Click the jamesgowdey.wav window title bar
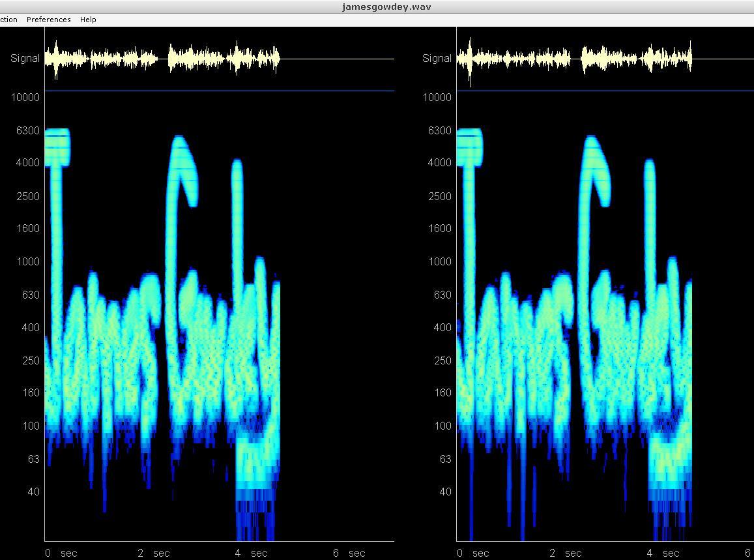The height and width of the screenshot is (560, 754). (377, 7)
